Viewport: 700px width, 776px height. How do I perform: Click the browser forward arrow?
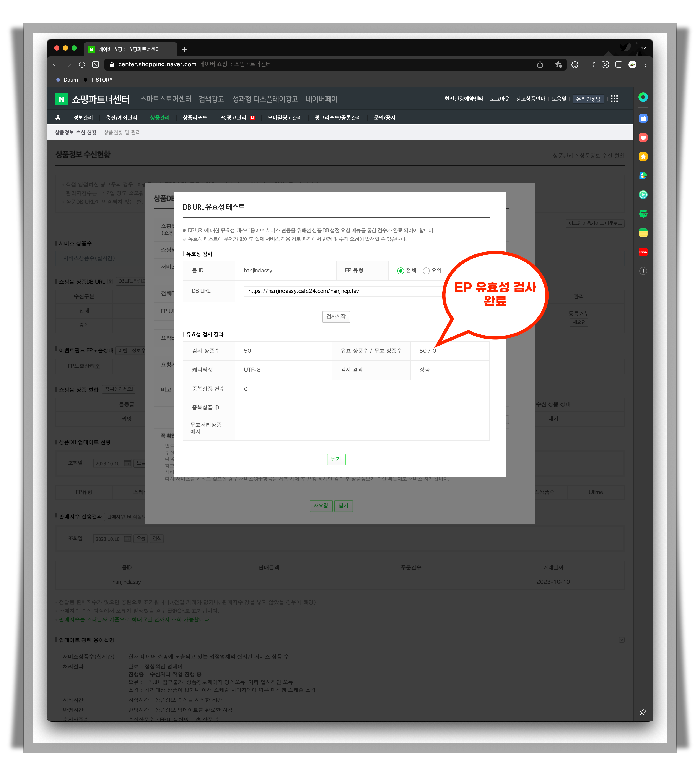(x=69, y=64)
